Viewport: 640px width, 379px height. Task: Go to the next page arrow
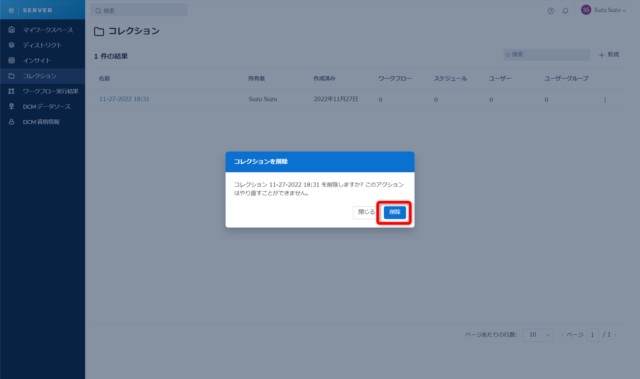(615, 335)
